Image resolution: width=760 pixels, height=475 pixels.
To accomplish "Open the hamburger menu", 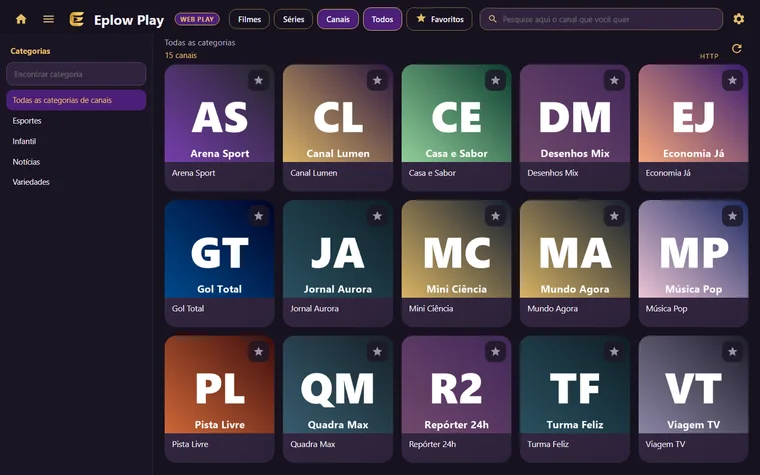I will pos(48,19).
